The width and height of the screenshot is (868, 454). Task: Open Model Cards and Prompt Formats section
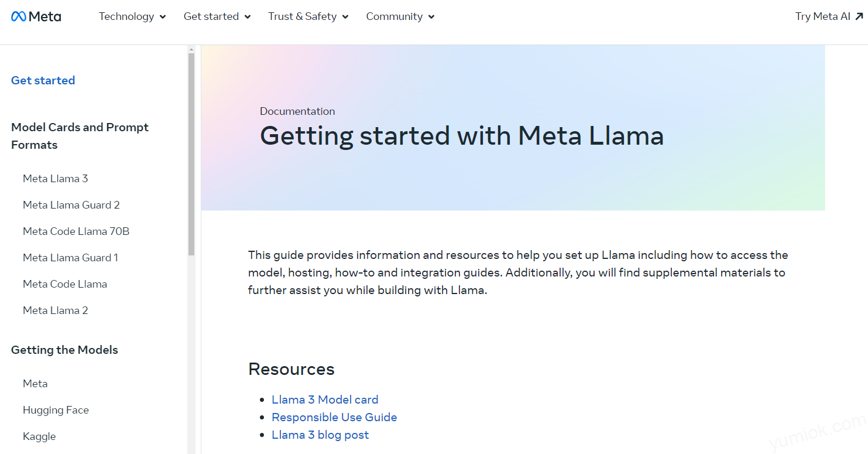pos(80,136)
